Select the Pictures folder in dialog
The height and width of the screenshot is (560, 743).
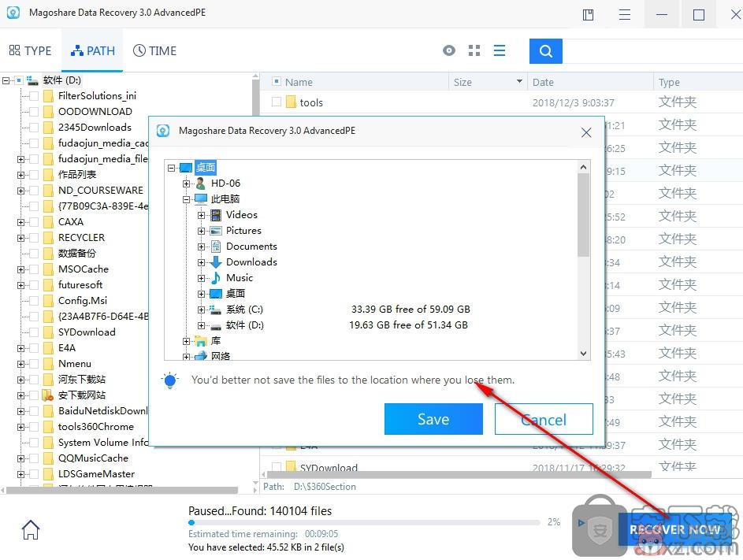[243, 230]
